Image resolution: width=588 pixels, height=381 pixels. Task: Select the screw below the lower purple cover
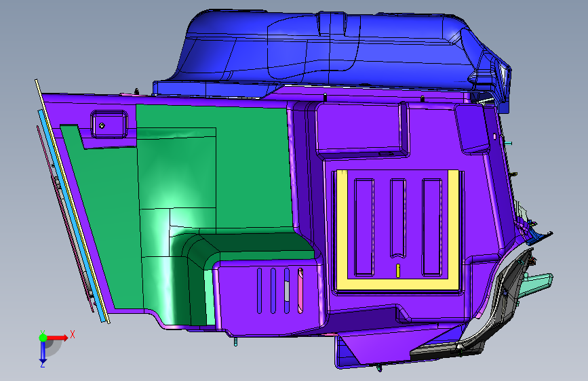(x=235, y=341)
